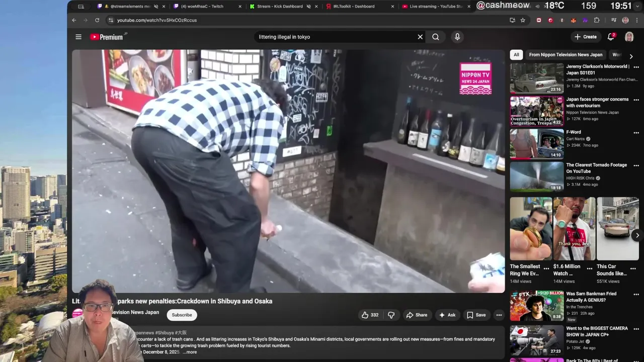Screen dimensions: 644x362
Task: Select From Nippon Television News Japan chip
Action: coord(566,55)
